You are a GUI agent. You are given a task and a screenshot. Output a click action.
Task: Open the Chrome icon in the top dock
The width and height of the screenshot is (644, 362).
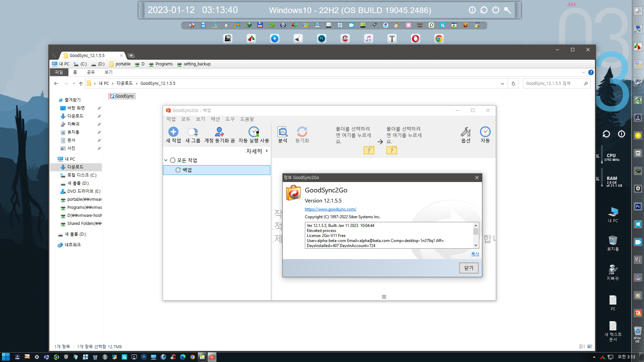(439, 39)
